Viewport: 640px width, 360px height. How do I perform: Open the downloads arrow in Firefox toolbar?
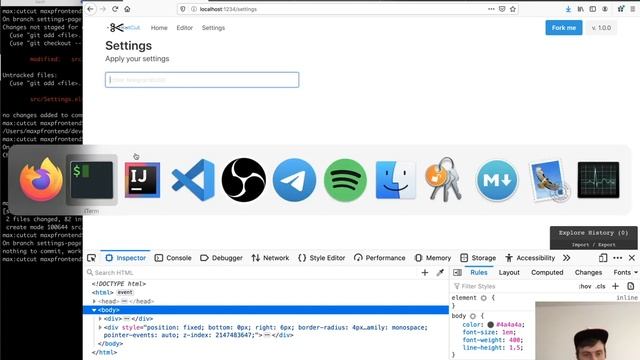(x=568, y=9)
